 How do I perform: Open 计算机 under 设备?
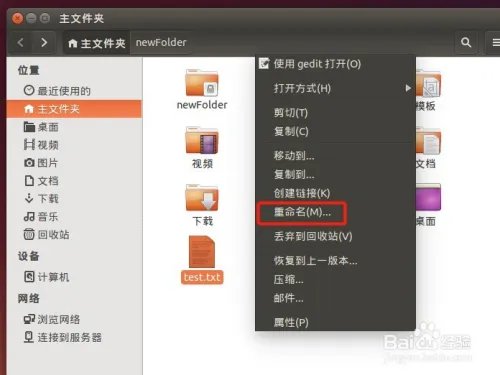(x=47, y=277)
